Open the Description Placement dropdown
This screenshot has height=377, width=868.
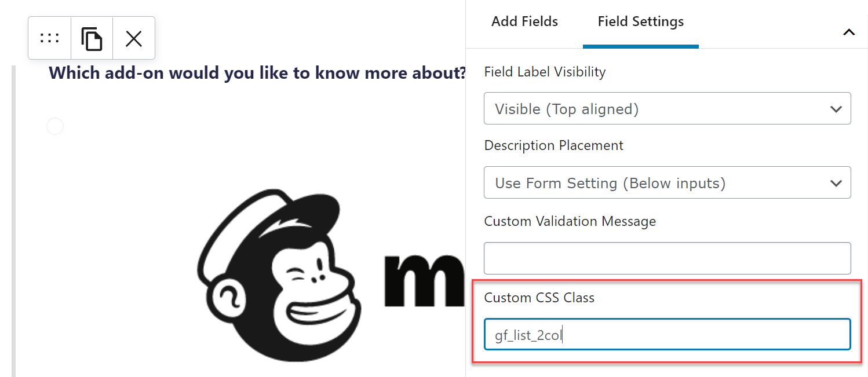click(x=668, y=183)
